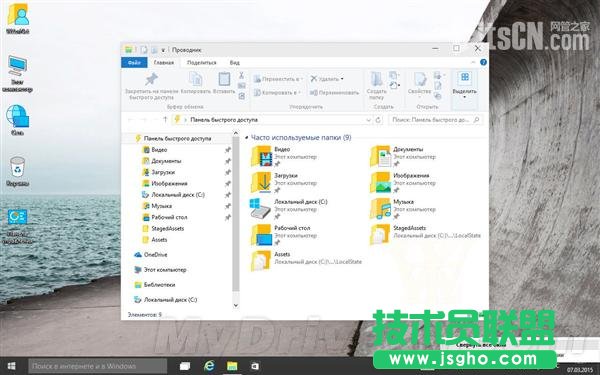
Task: Click the Up arrow navigation button
Action: (165, 120)
